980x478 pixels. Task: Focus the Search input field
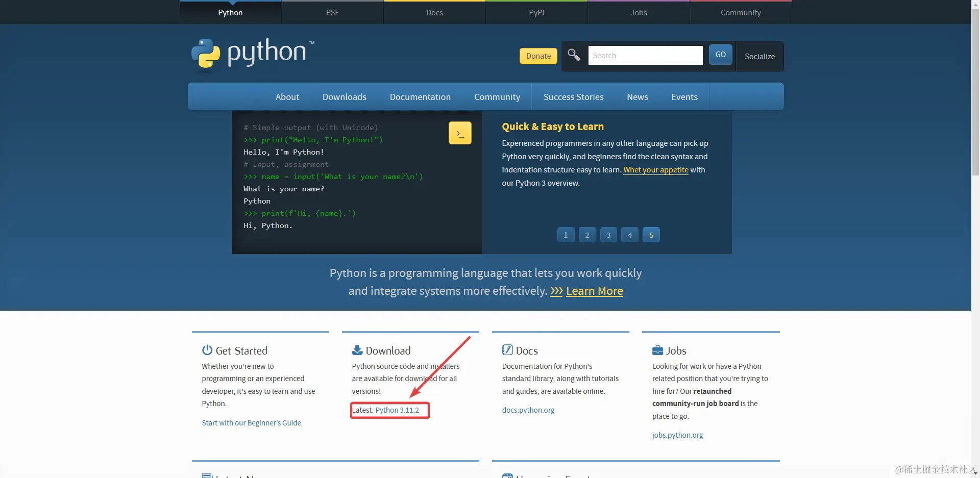pyautogui.click(x=646, y=55)
